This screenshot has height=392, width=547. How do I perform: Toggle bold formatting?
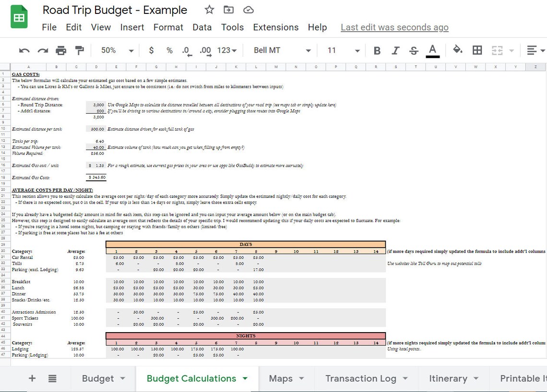pyautogui.click(x=377, y=50)
